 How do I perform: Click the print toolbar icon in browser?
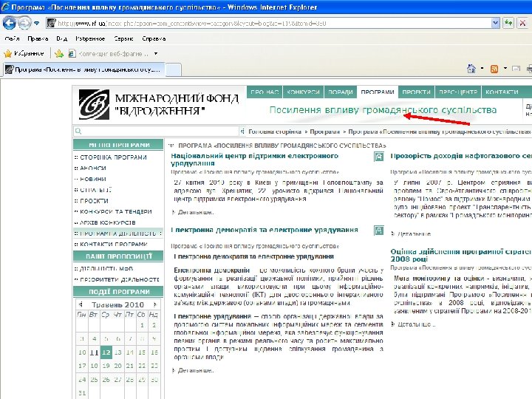[x=529, y=69]
